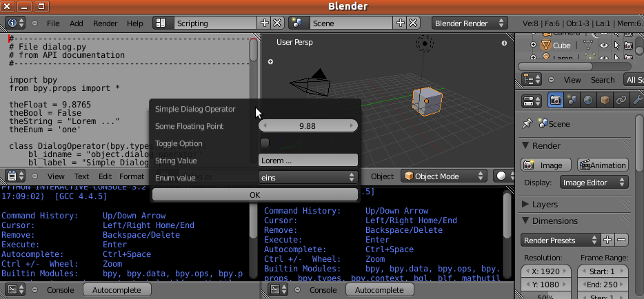This screenshot has width=644, height=299.
Task: Open the Object Mode dropdown
Action: [445, 176]
